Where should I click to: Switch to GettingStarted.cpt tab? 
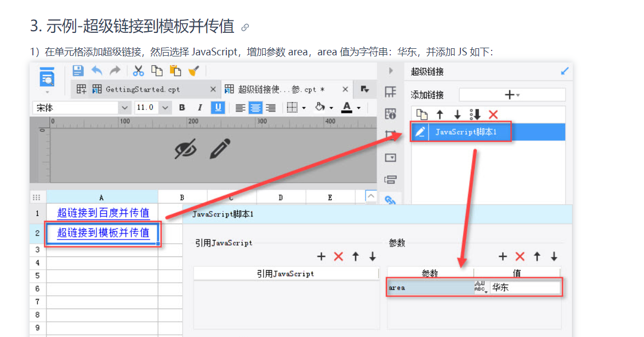[x=142, y=89]
